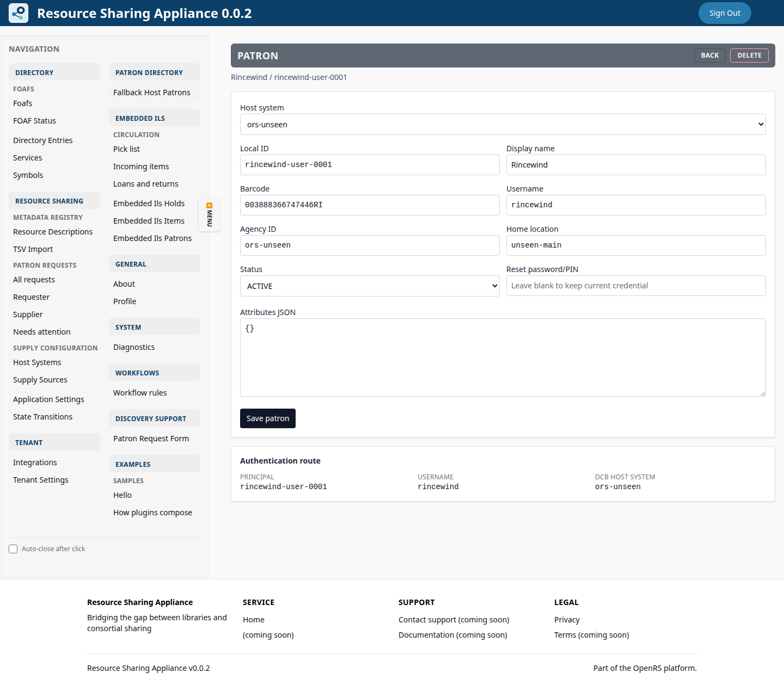This screenshot has height=691, width=784.
Task: Click the Resource Sharing Appliance logo icon
Action: click(19, 13)
